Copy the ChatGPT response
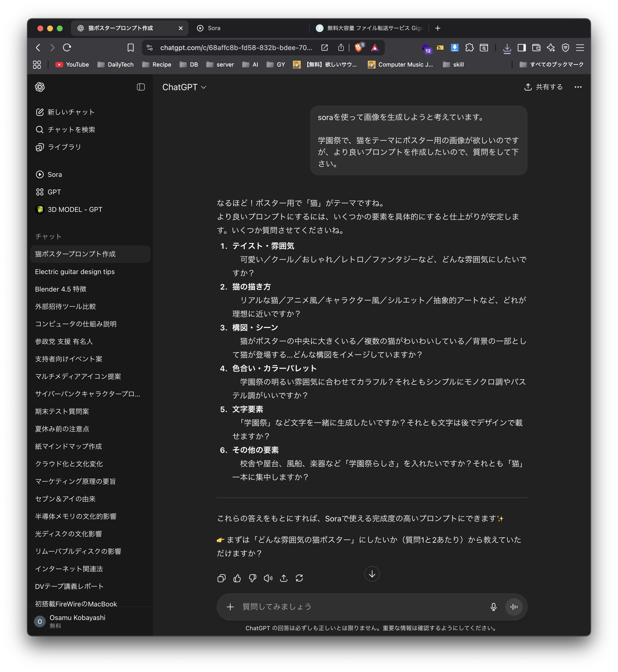618x672 pixels. (x=221, y=578)
